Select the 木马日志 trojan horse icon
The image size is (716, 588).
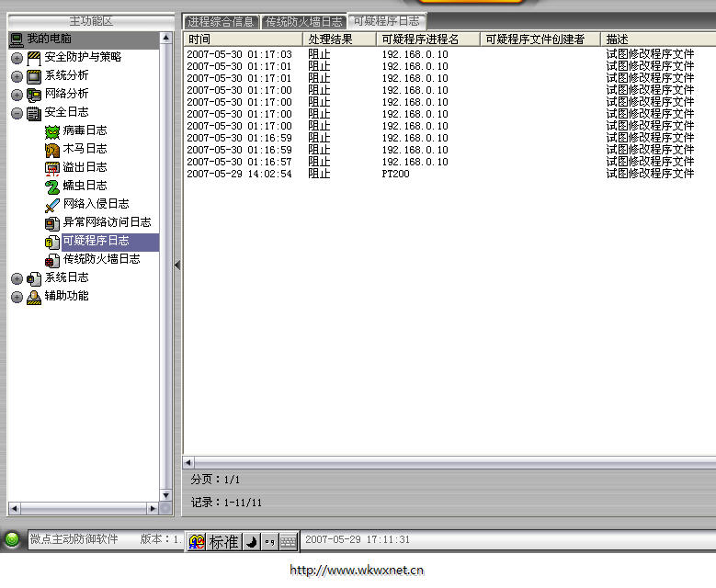pyautogui.click(x=52, y=149)
